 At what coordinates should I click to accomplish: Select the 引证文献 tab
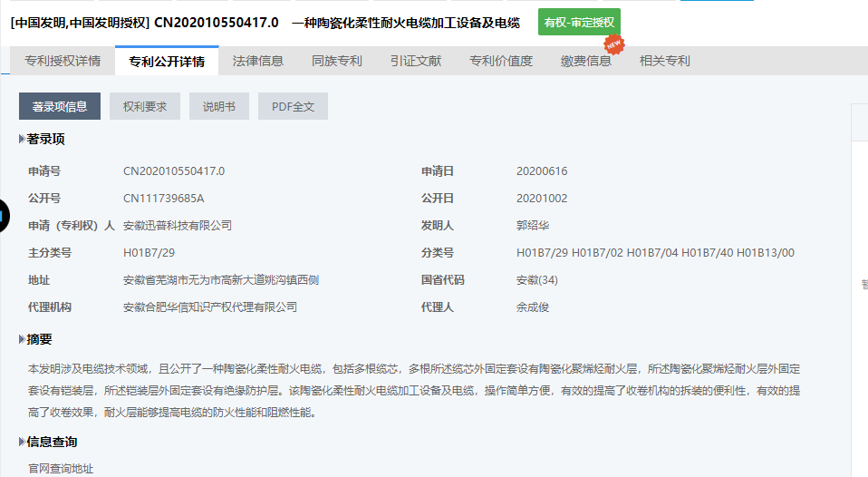click(416, 62)
